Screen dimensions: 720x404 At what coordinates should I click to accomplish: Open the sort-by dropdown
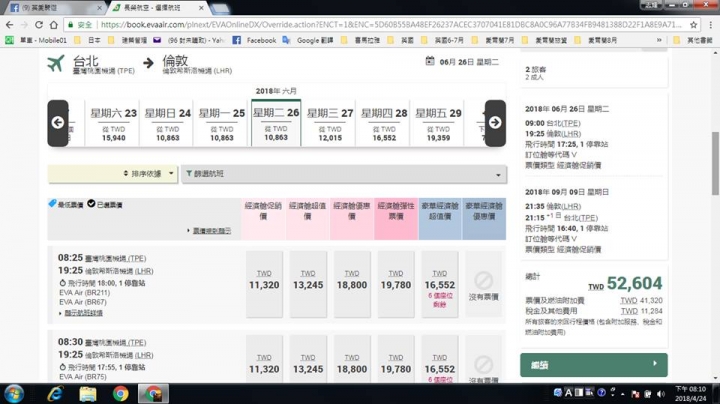[112, 174]
